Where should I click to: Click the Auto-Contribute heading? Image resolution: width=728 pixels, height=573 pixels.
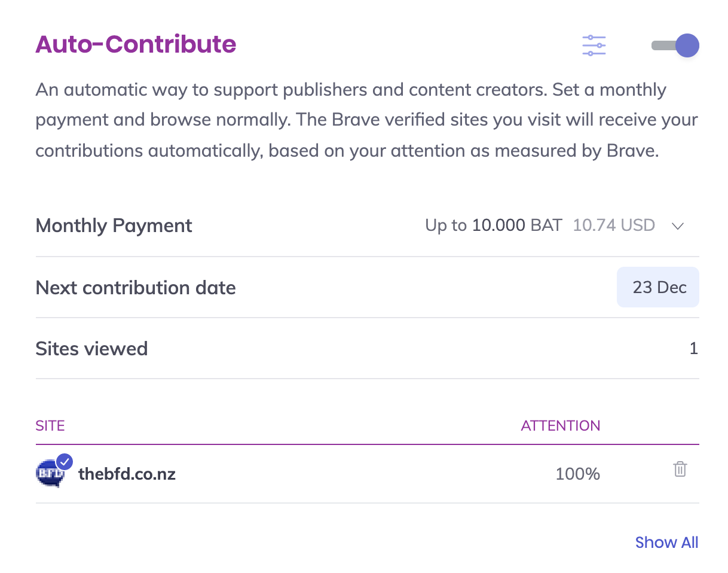coord(136,44)
